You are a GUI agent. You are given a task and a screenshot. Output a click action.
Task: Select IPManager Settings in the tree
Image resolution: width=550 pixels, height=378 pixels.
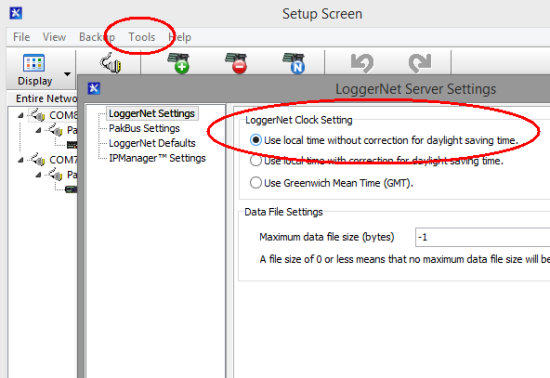(157, 158)
